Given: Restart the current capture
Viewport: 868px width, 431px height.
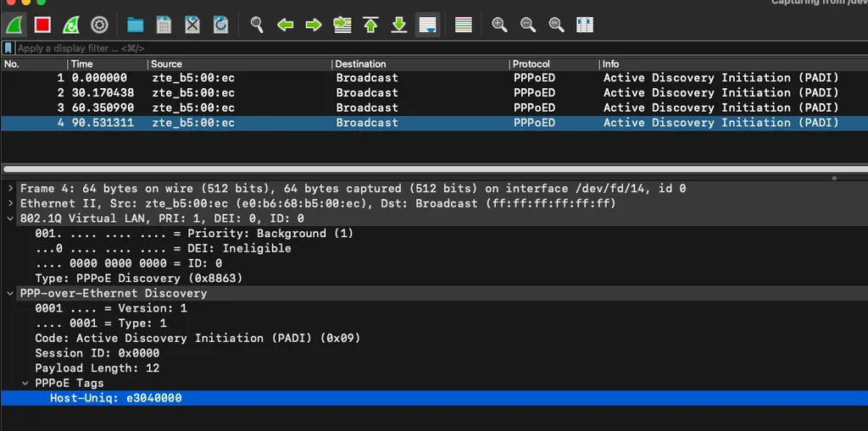Looking at the screenshot, I should tap(71, 25).
